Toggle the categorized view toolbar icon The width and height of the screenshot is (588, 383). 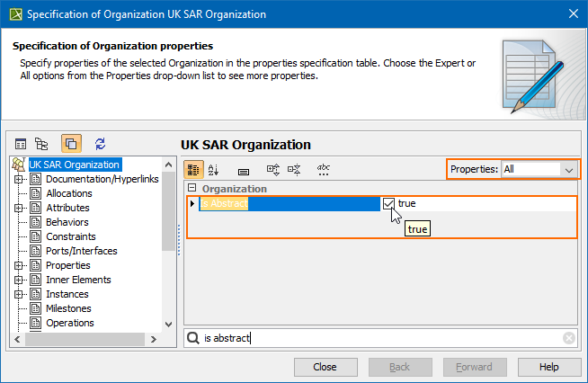coord(193,169)
